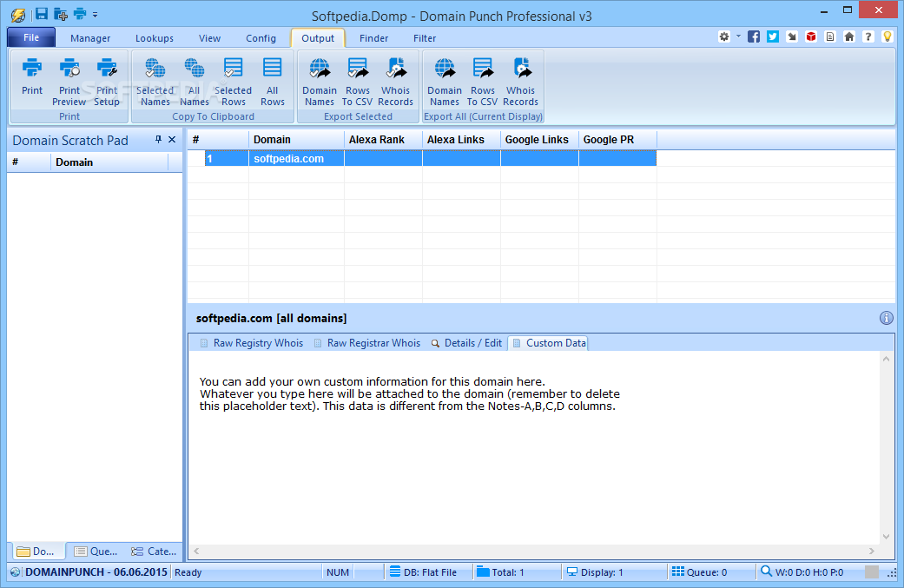Export all Rows To CSV
Viewport: 904px width, 588px height.
coord(483,82)
